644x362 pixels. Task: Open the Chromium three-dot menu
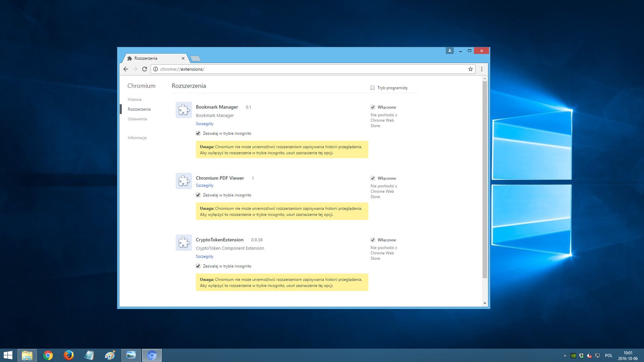coord(482,69)
